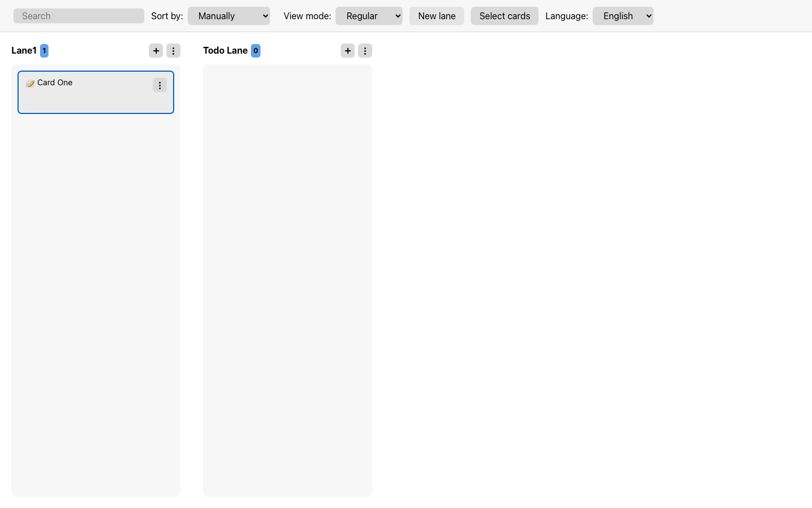The image size is (812, 508).
Task: Click the Lane1 title
Action: click(x=24, y=50)
